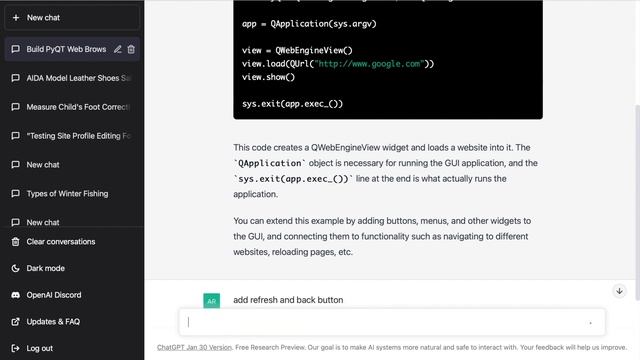The width and height of the screenshot is (640, 360).
Task: Delete the Build PyQT Web Brows chat
Action: click(131, 49)
